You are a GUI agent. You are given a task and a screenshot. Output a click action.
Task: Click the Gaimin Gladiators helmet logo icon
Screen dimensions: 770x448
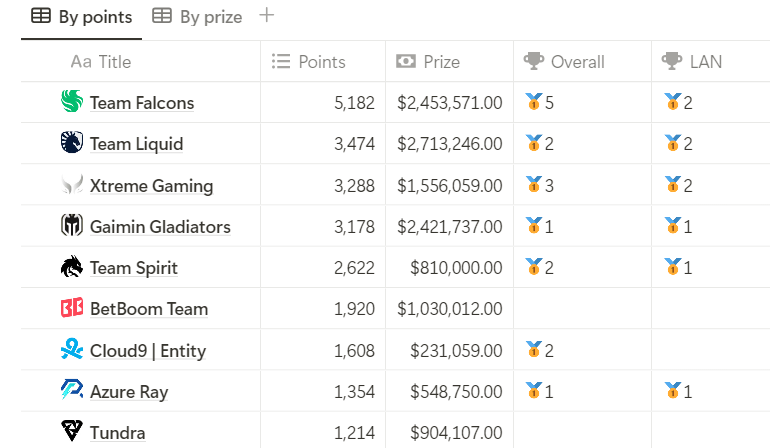(72, 225)
